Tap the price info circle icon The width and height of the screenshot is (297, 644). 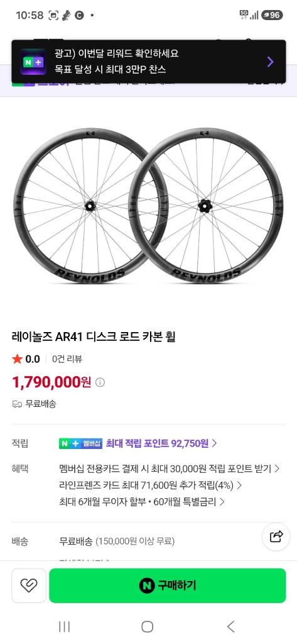coord(100,382)
